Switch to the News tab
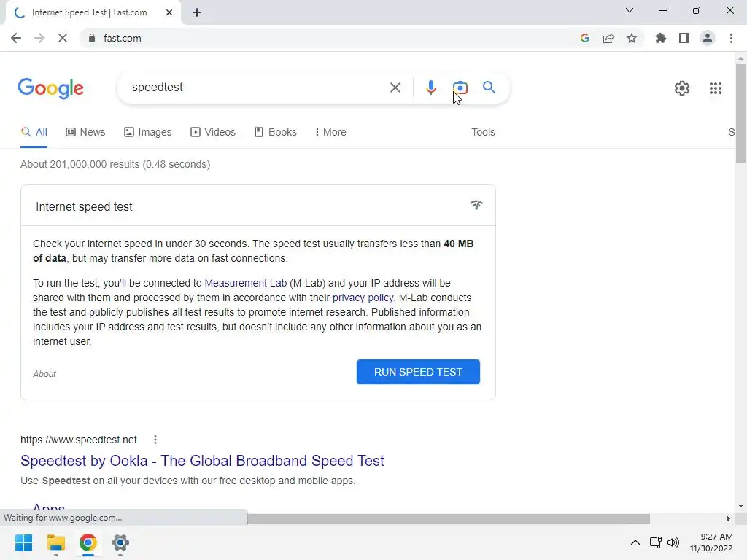The image size is (747, 560). (85, 133)
